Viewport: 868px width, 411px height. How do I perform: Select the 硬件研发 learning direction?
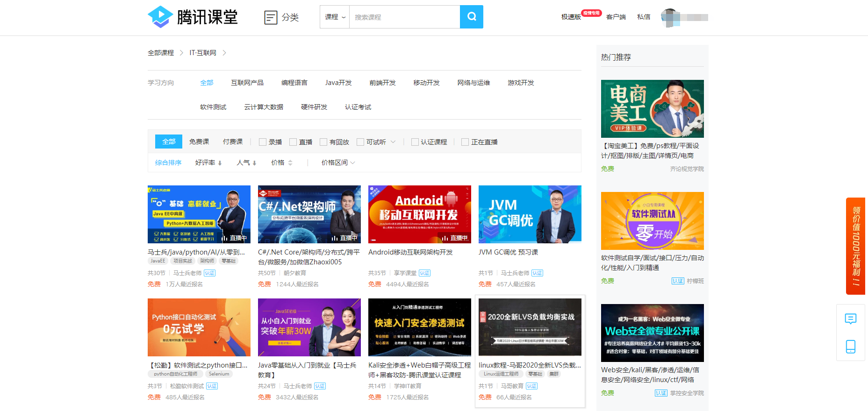point(314,107)
